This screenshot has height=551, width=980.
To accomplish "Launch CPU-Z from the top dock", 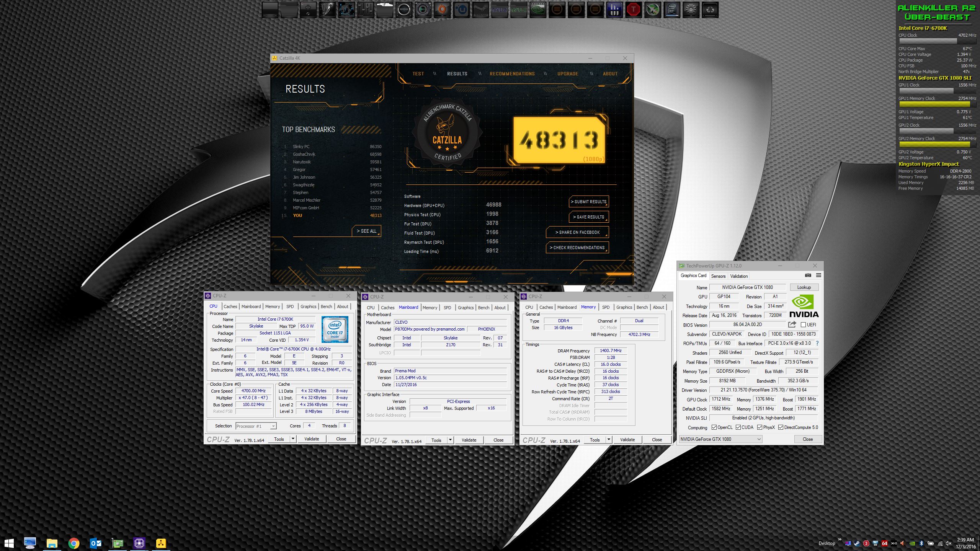I will tap(500, 10).
